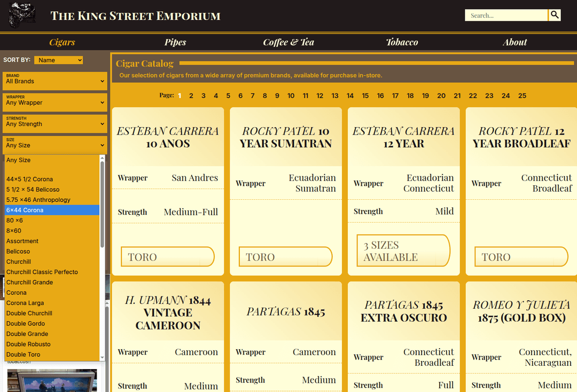Open the Pipes nav tab
This screenshot has width=577, height=392.
pos(175,42)
